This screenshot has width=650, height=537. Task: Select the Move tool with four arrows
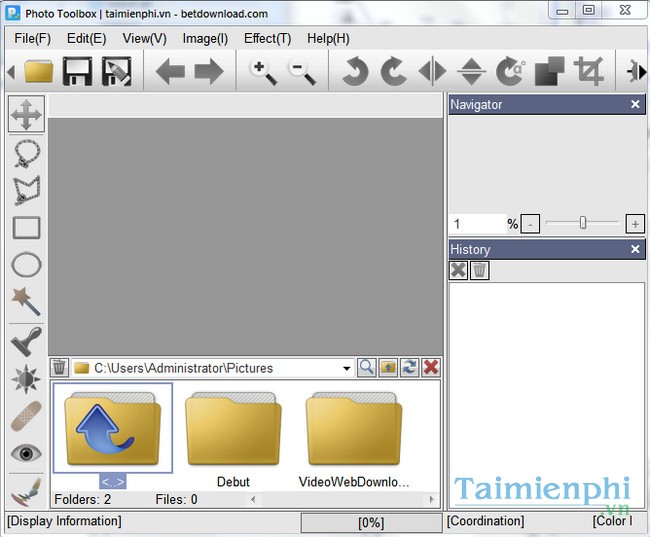tap(27, 114)
